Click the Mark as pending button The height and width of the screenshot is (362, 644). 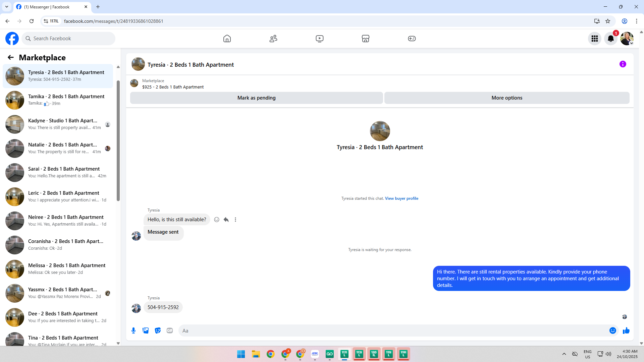point(257,98)
